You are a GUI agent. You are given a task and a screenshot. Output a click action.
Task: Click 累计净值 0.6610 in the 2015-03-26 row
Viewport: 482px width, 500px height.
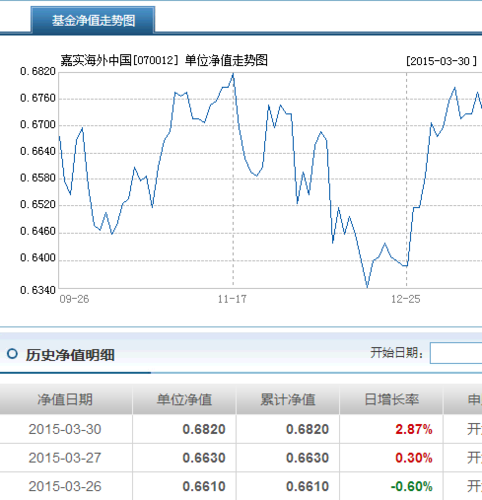[308, 486]
